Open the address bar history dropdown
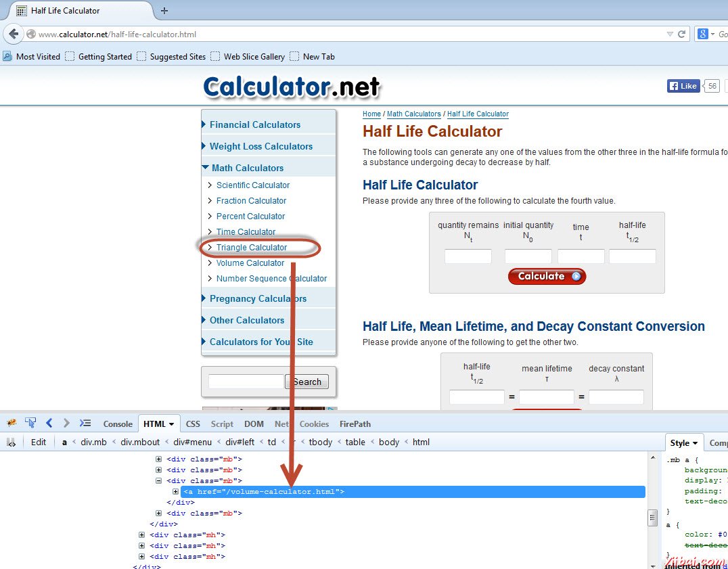The height and width of the screenshot is (569, 728). click(670, 33)
